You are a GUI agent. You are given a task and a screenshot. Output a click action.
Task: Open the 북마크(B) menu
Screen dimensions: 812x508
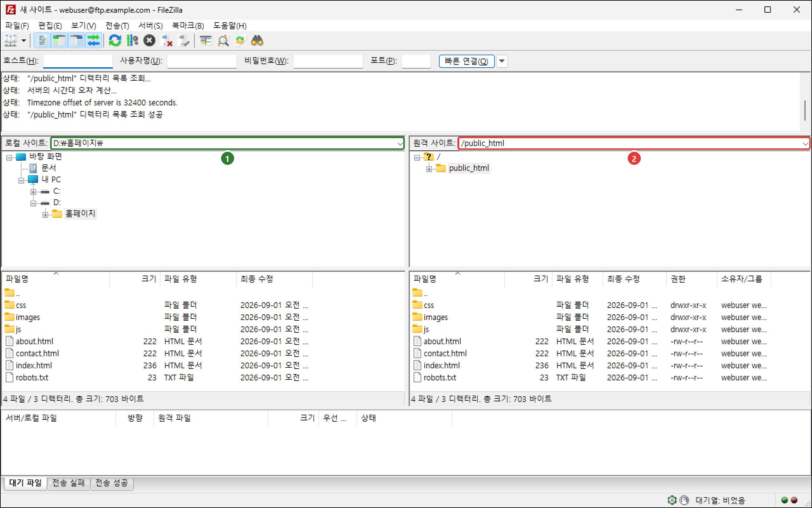[x=188, y=25]
